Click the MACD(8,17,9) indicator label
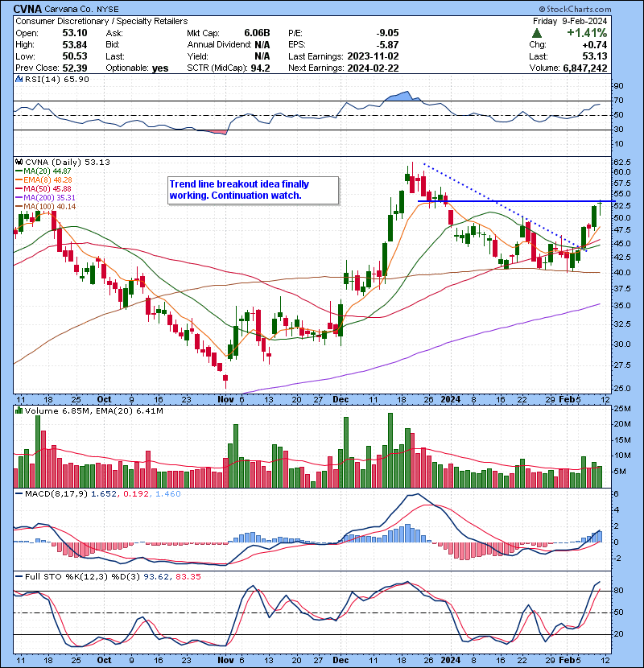 pos(56,494)
